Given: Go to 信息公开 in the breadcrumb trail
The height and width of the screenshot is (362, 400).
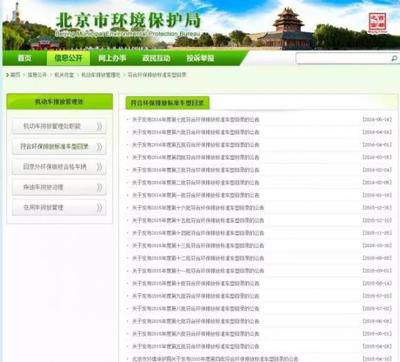Looking at the screenshot, I should (37, 75).
